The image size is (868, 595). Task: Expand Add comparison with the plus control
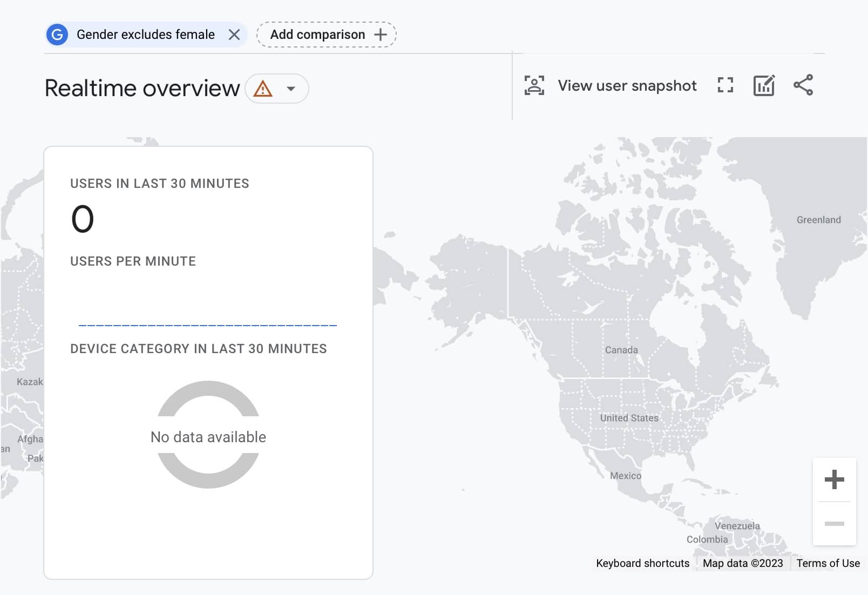(381, 34)
